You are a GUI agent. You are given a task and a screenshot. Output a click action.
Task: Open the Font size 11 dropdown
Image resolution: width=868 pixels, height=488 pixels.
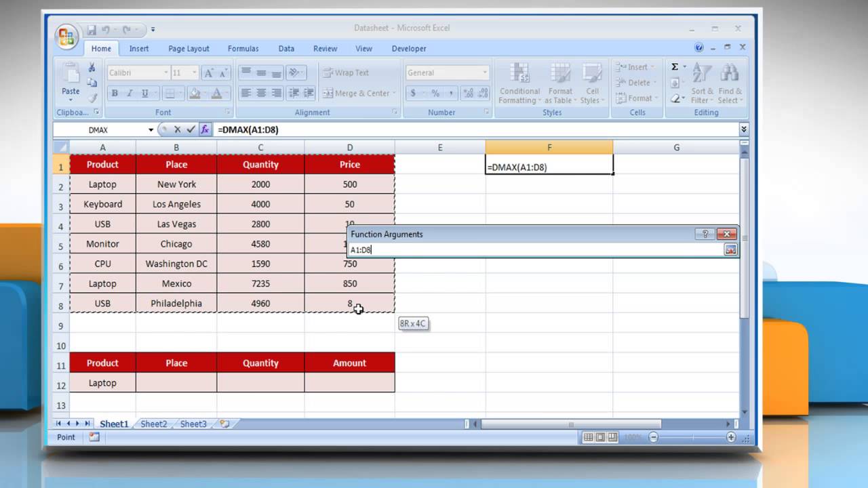click(x=194, y=73)
